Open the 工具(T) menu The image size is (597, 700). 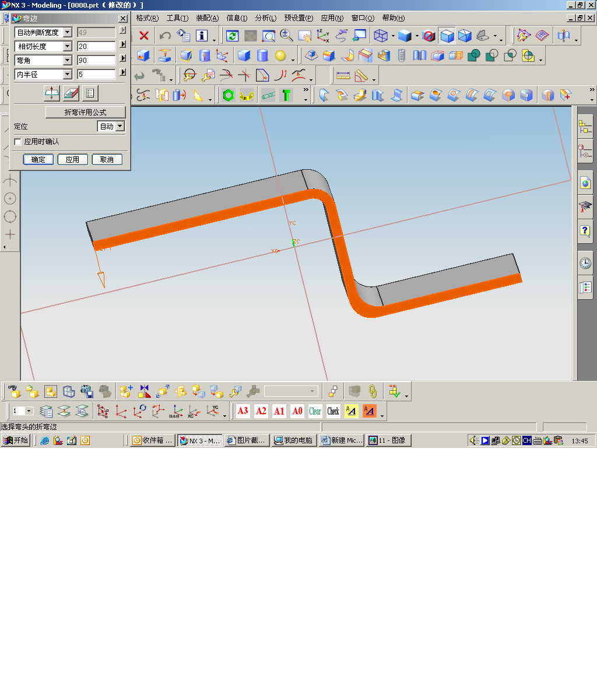click(177, 18)
